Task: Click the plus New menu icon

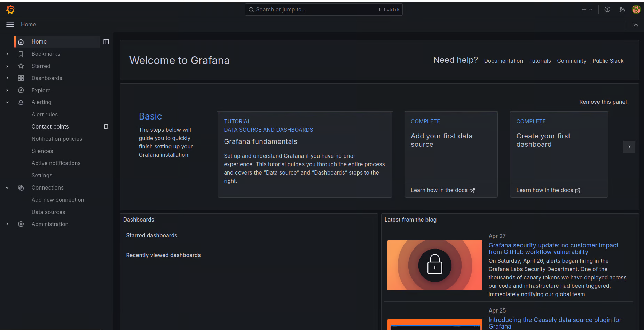Action: tap(587, 9)
